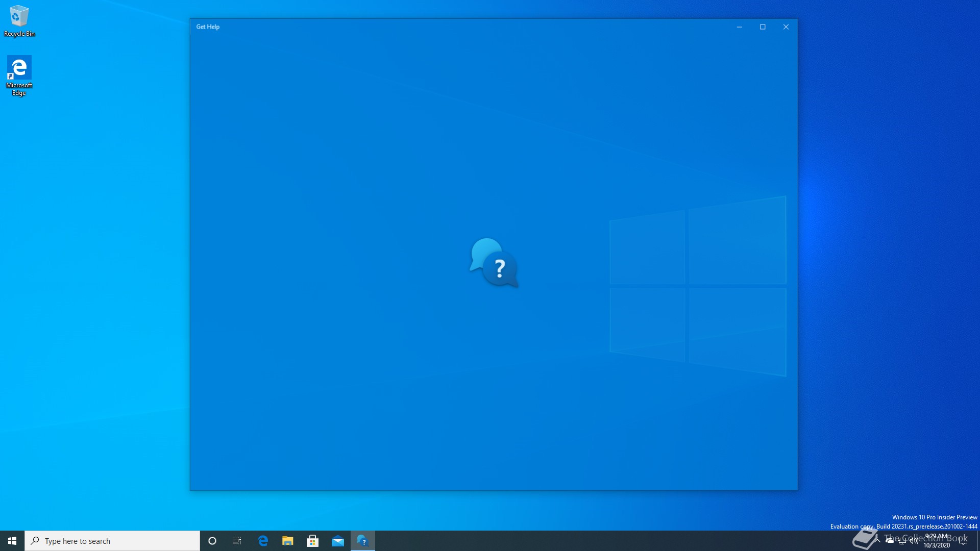Viewport: 980px width, 551px height.
Task: Maximize the Get Help window
Action: click(x=763, y=27)
